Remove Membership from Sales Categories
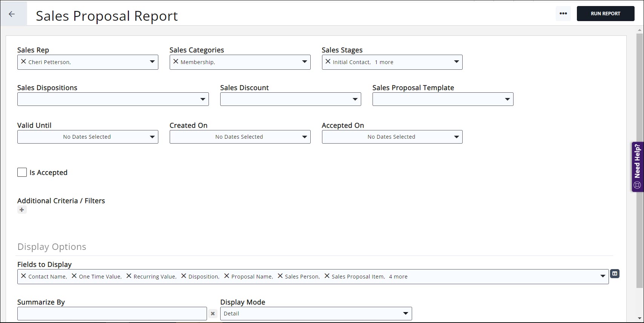The image size is (644, 323). coord(176,61)
